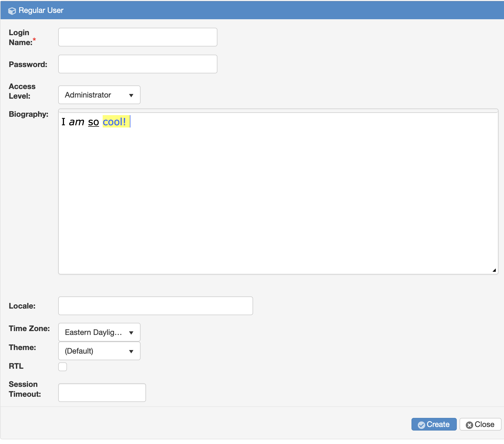The width and height of the screenshot is (504, 444).
Task: Click inside the Biography text editor
Action: [278, 193]
